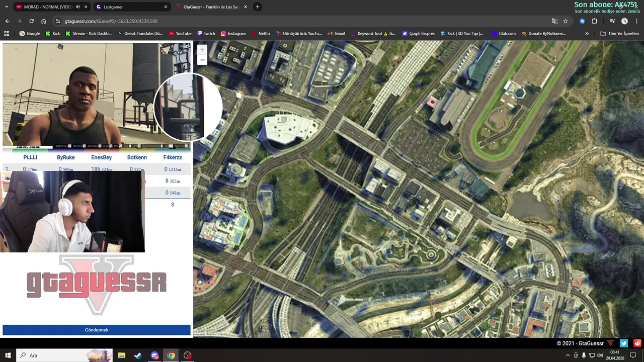
Task: Close the Lostgamer tab
Action: pyautogui.click(x=166, y=7)
